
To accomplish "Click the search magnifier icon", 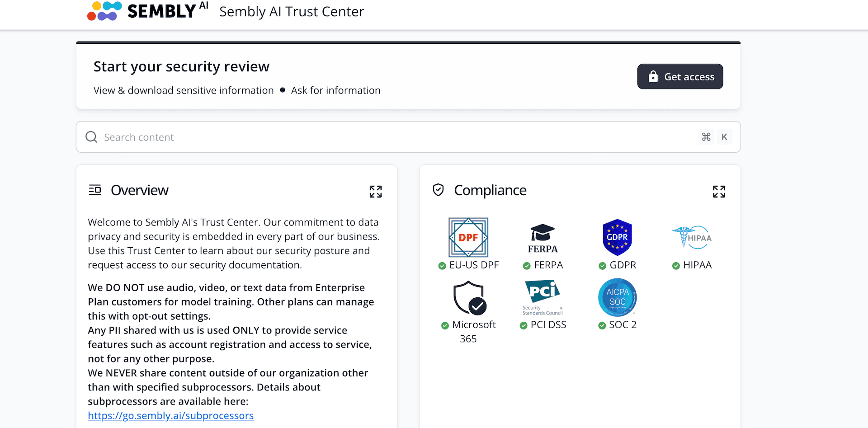I will (x=91, y=137).
